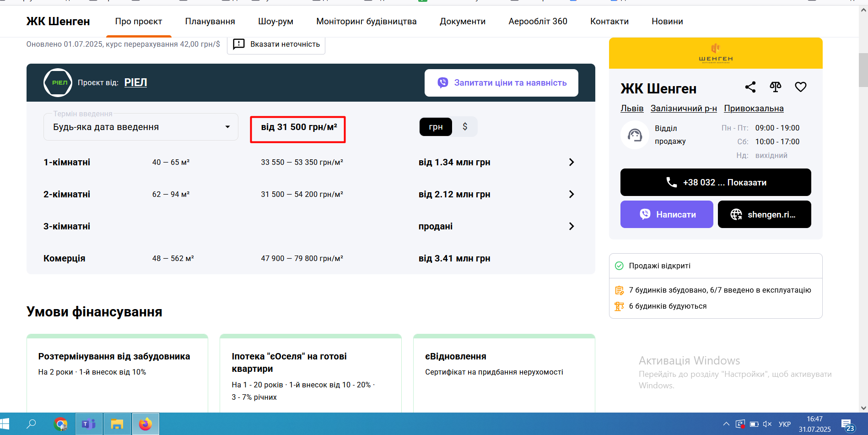Click the compare scales icon
868x435 pixels.
click(776, 87)
